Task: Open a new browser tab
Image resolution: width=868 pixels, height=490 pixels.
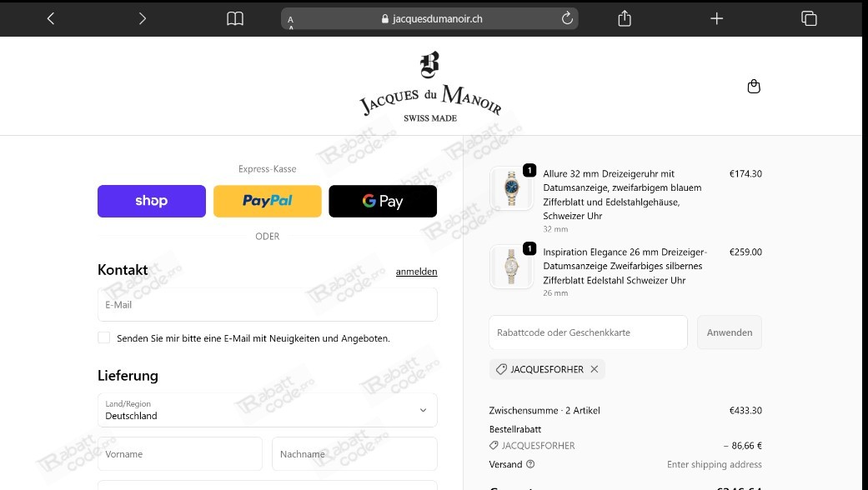Action: point(716,17)
